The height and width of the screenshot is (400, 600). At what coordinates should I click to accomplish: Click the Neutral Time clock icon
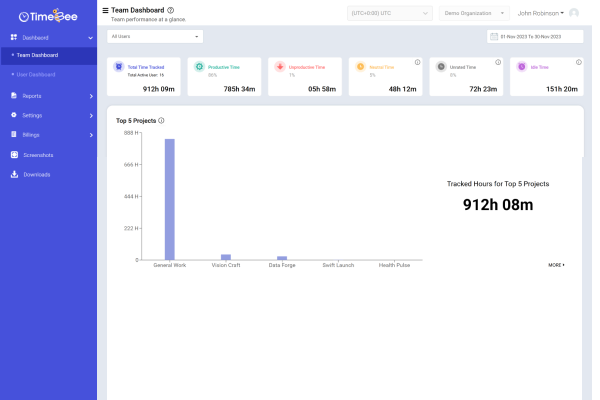pos(360,67)
